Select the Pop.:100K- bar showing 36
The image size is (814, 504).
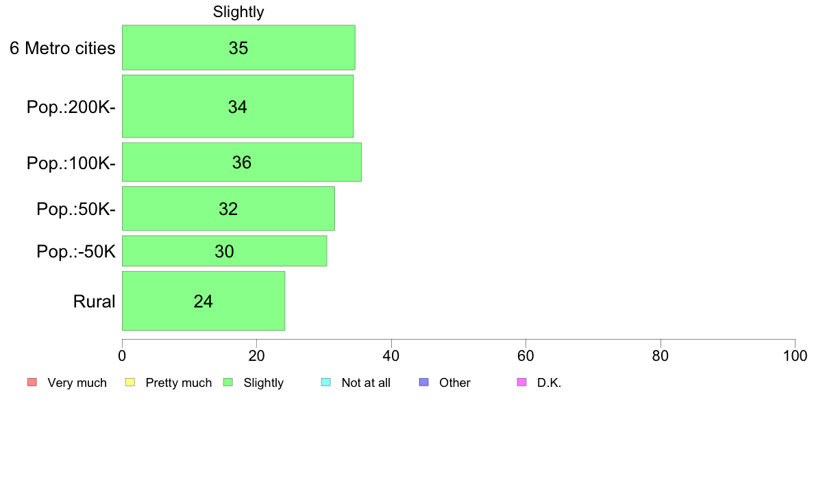(x=242, y=162)
